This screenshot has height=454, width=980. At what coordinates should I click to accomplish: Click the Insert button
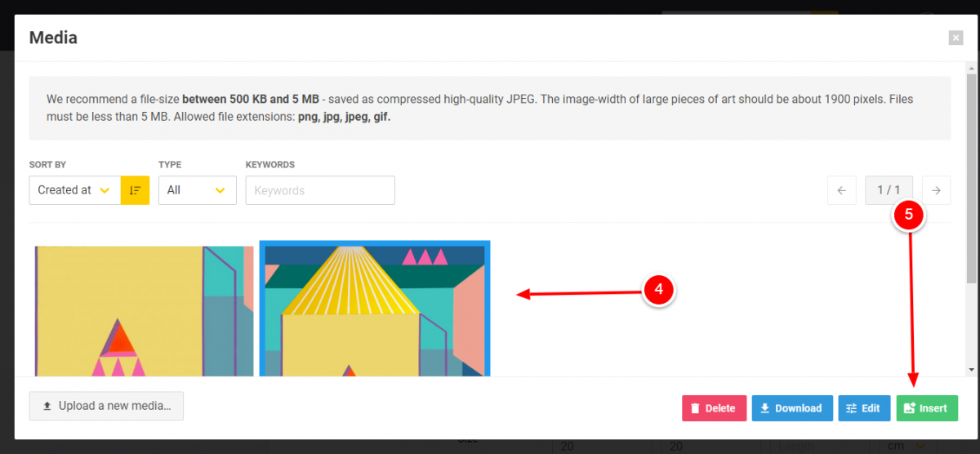click(927, 408)
